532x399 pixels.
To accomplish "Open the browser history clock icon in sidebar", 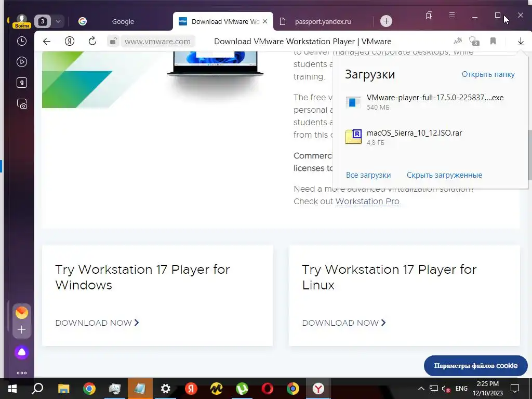I will point(22,42).
